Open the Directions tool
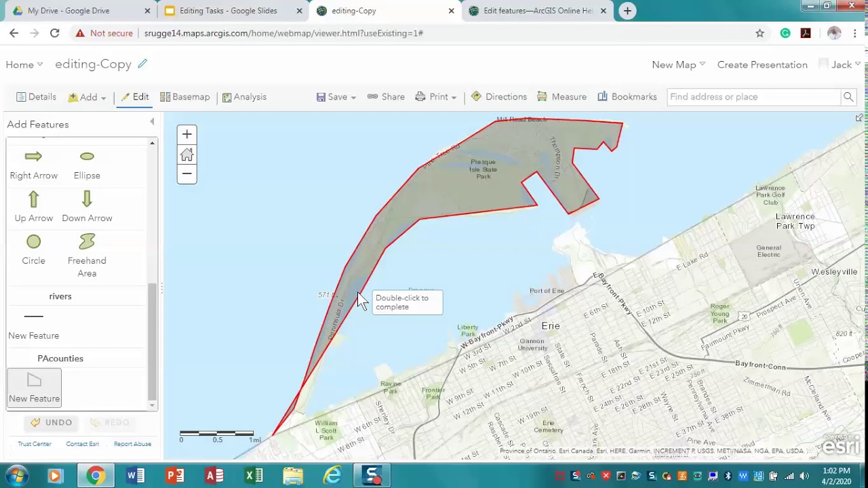Viewport: 868px width, 488px height. [498, 97]
